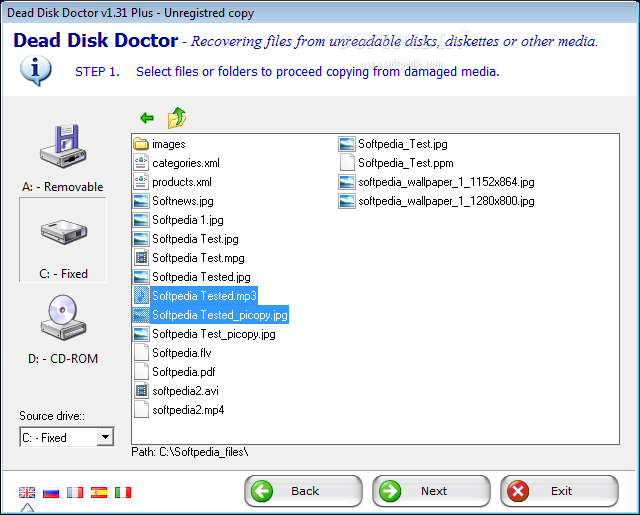640x515 pixels.
Task: Click the Next button
Action: pos(431,491)
